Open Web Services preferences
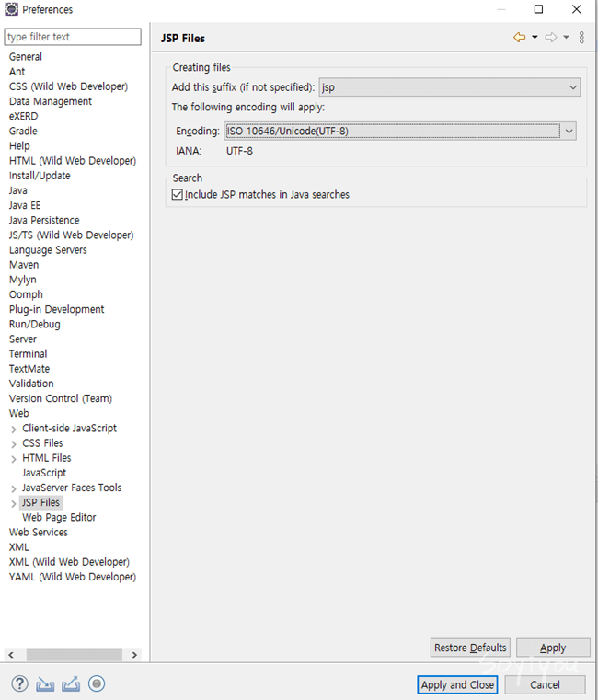This screenshot has height=700, width=598. tap(39, 533)
